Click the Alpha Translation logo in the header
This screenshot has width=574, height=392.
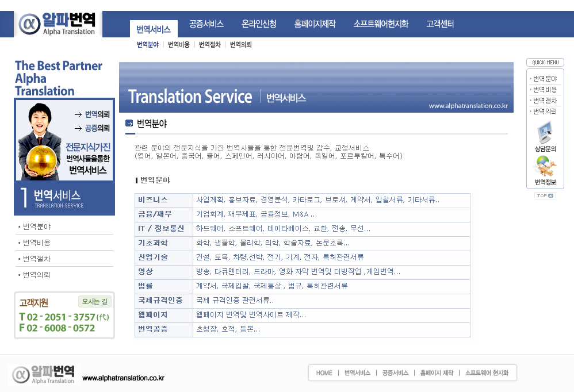(x=58, y=24)
